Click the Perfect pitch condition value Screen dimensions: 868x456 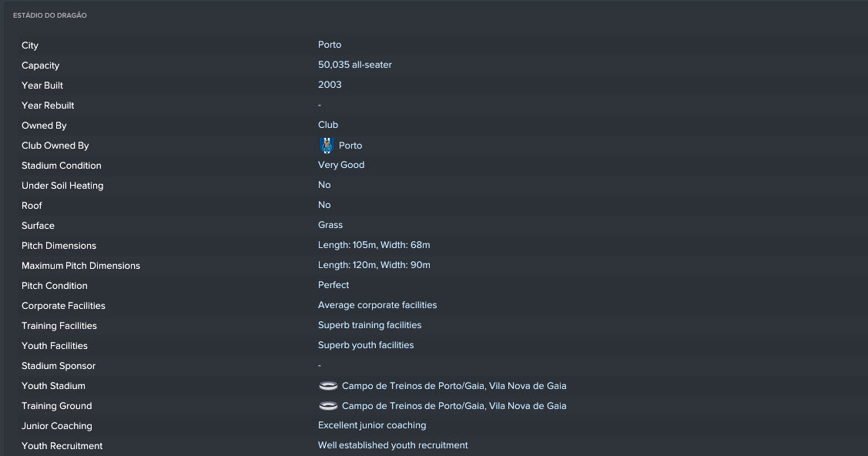pyautogui.click(x=333, y=285)
